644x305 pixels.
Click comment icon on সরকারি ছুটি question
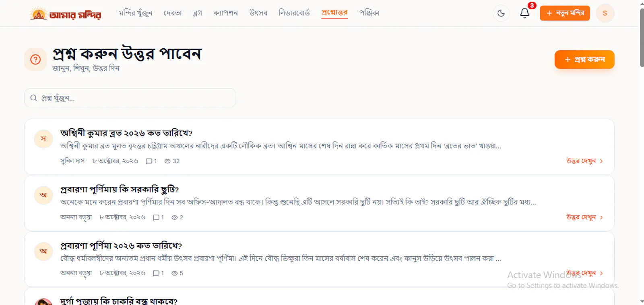tap(156, 217)
